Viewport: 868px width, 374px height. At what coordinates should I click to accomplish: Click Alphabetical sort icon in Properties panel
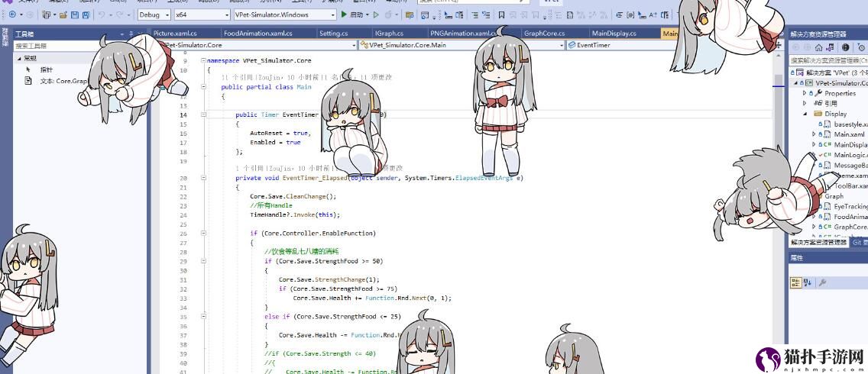point(807,282)
